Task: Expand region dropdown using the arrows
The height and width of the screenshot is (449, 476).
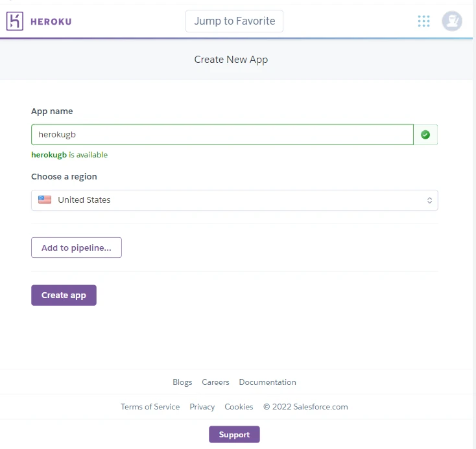Action: tap(429, 200)
